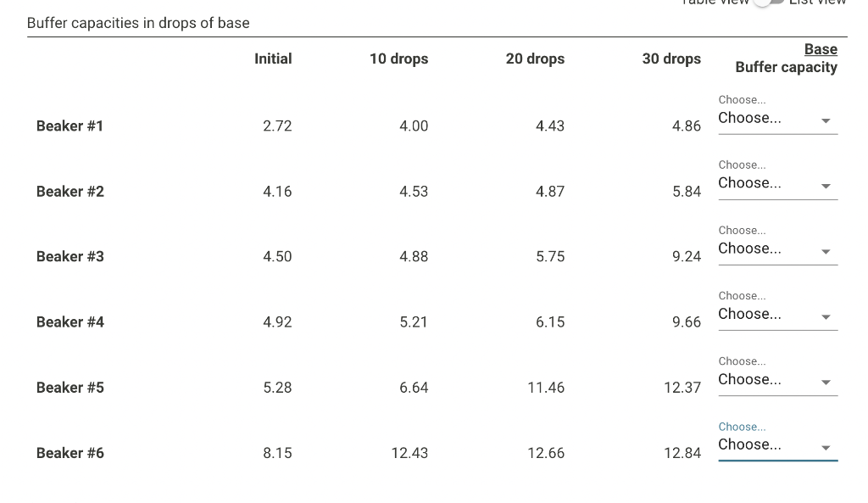Open the Beaker #1 buffer capacity dropdown arrow

coord(826,122)
